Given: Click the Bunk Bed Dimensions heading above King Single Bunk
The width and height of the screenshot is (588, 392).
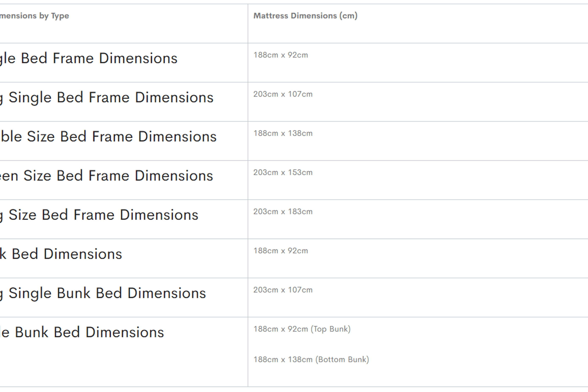Looking at the screenshot, I should coord(61,254).
